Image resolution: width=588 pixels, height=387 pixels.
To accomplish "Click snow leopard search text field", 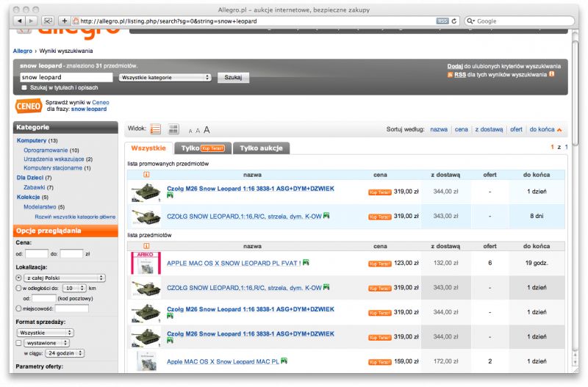I will 66,77.
